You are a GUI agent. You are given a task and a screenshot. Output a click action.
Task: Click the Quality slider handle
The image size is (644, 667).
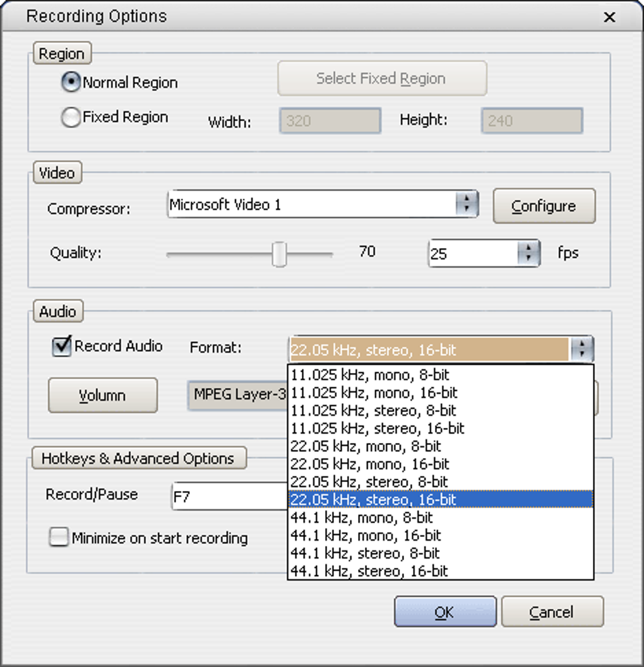coord(279,254)
